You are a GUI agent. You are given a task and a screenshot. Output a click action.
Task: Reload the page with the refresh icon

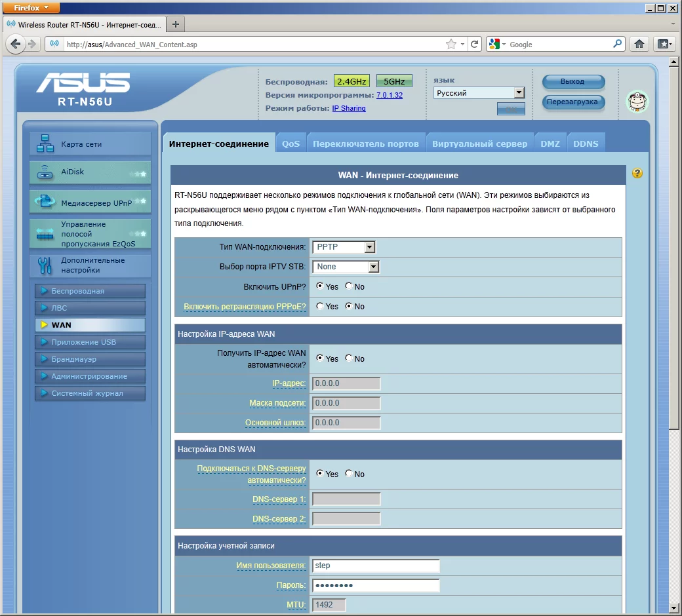[x=475, y=44]
